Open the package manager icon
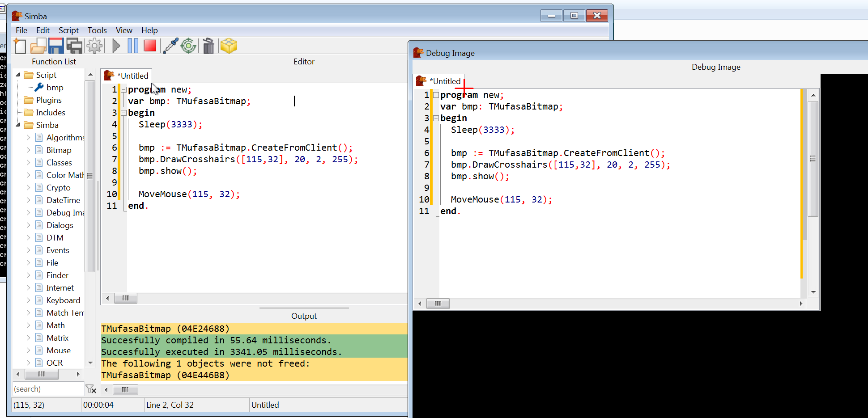The image size is (868, 418). 228,45
